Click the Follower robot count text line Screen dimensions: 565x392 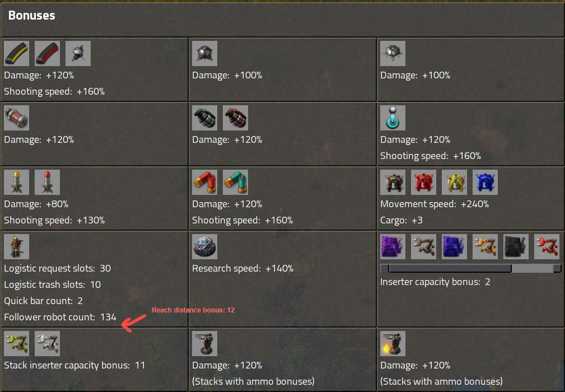60,317
